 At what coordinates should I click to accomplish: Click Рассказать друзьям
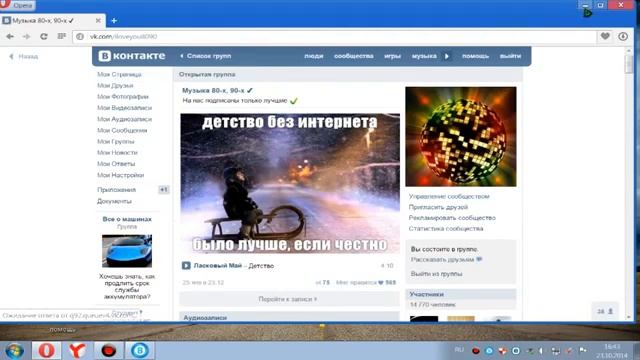click(x=442, y=260)
